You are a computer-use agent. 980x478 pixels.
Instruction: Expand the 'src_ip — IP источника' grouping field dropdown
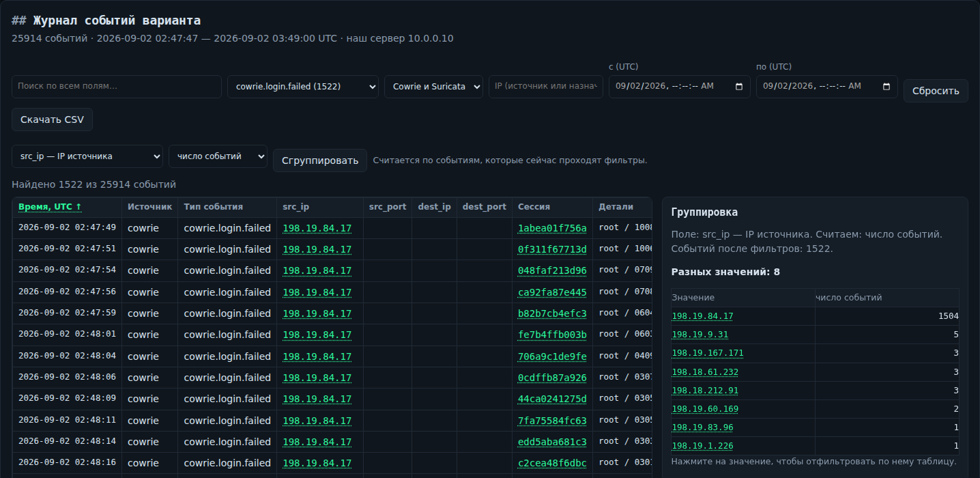point(87,156)
